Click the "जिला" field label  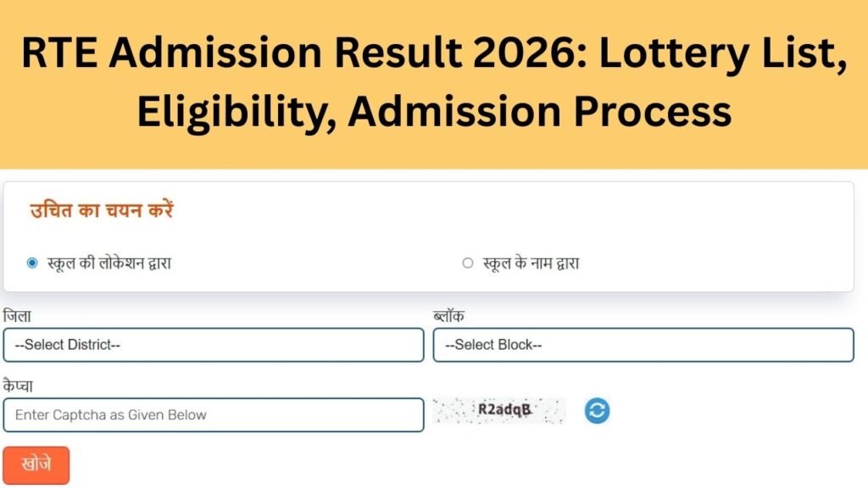(x=17, y=316)
